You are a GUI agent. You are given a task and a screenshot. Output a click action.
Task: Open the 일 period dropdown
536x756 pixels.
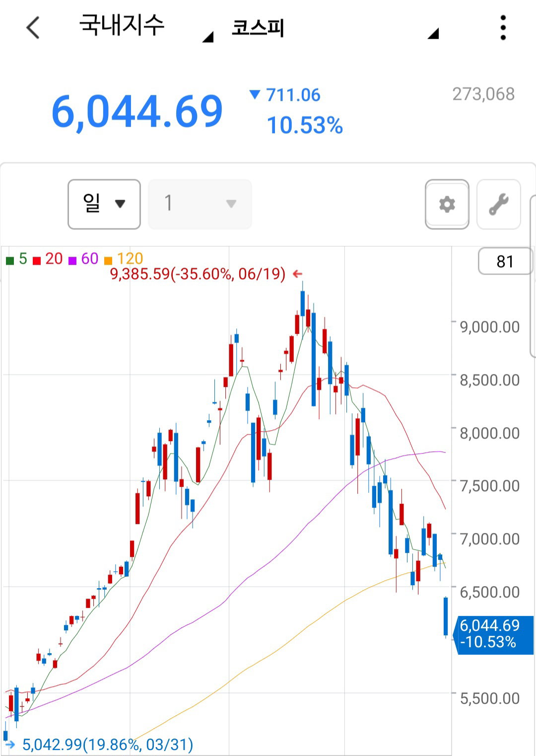click(x=104, y=204)
